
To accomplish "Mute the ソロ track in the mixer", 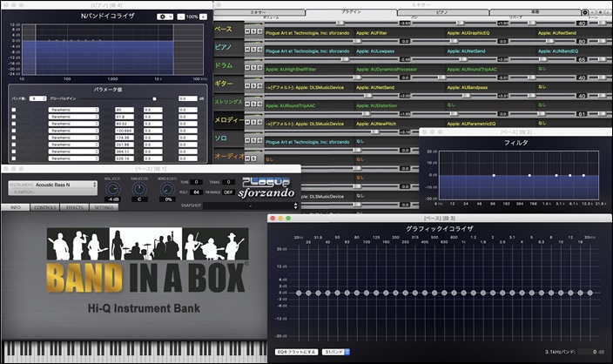I will (247, 140).
